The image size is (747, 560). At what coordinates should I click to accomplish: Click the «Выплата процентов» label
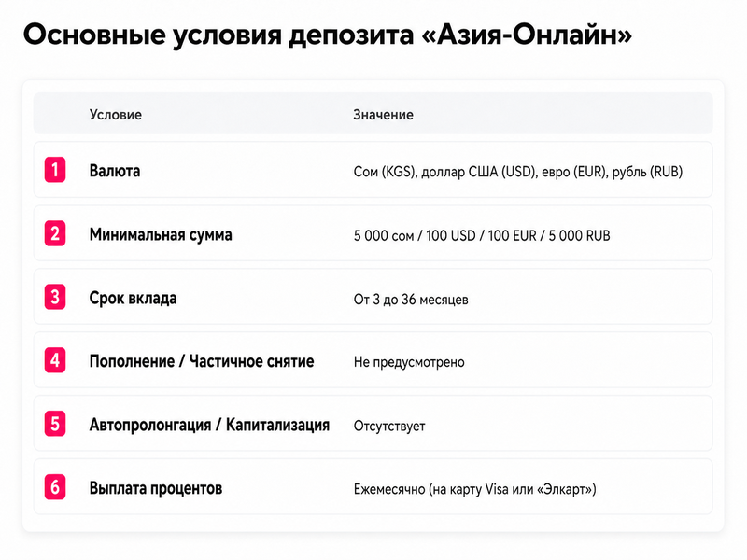156,488
